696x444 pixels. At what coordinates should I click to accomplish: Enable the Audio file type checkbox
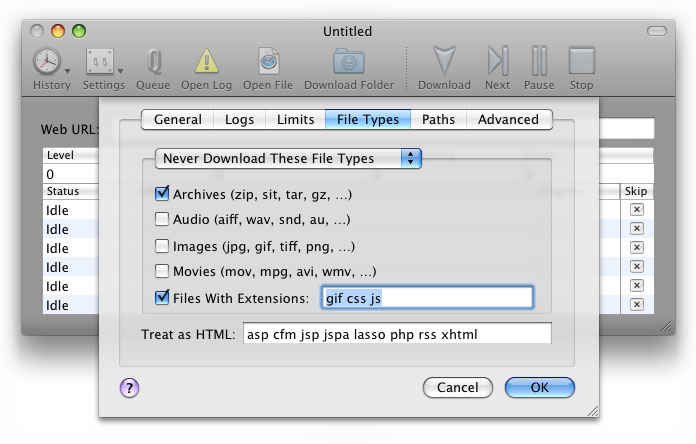pyautogui.click(x=163, y=219)
